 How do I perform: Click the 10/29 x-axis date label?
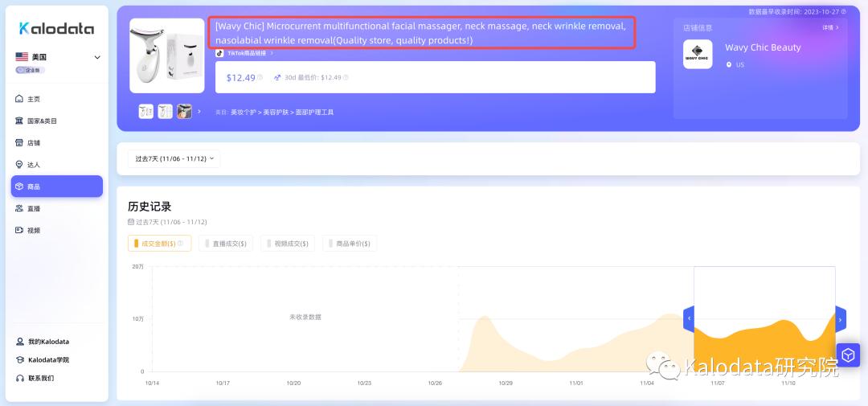click(x=506, y=383)
